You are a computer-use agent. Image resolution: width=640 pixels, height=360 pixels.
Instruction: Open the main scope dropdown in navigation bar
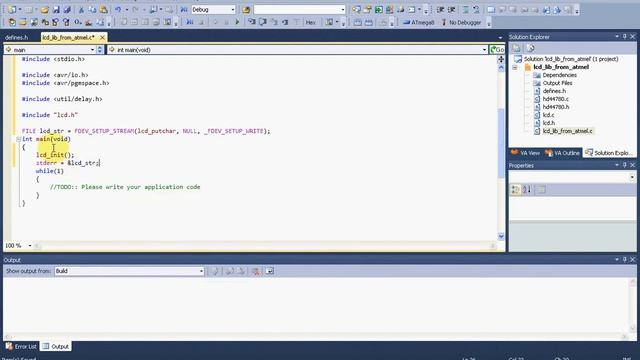92,50
